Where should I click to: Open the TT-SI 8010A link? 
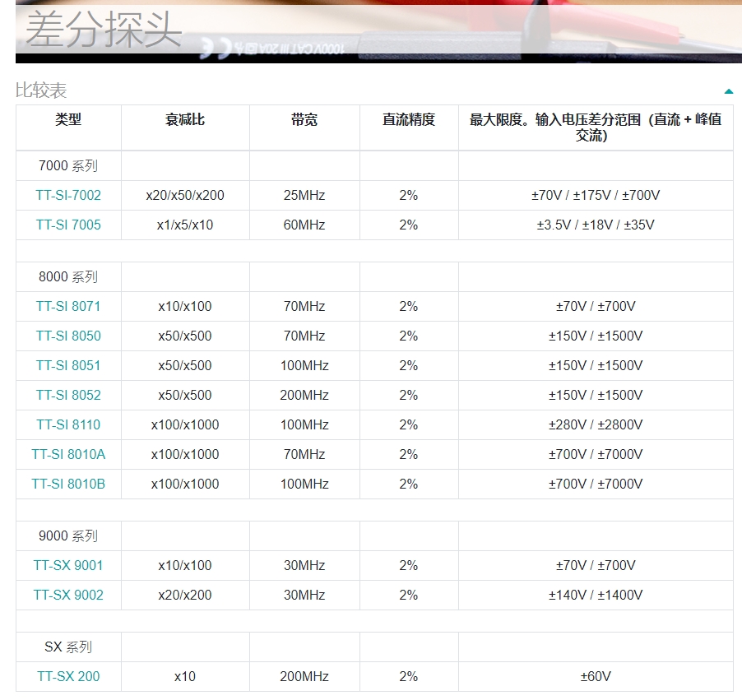68,454
